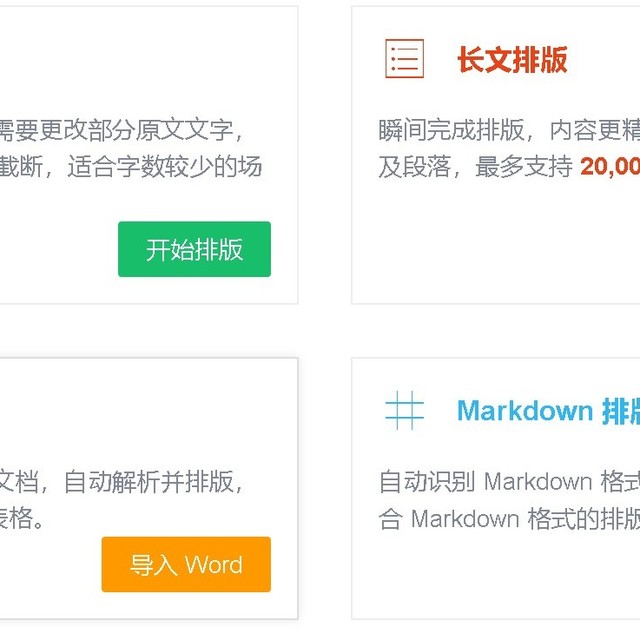Click the 瞬间完成排版 description line
640x640 pixels.
click(x=509, y=130)
